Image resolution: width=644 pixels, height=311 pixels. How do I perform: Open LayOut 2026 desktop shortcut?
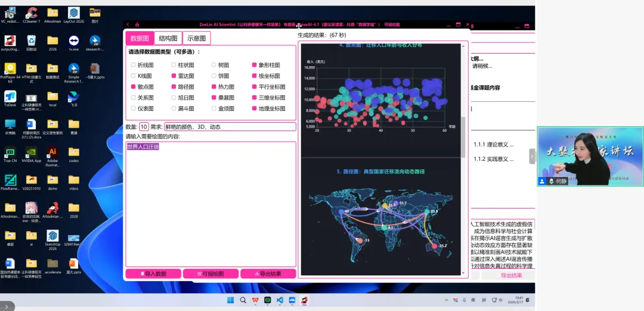click(74, 15)
